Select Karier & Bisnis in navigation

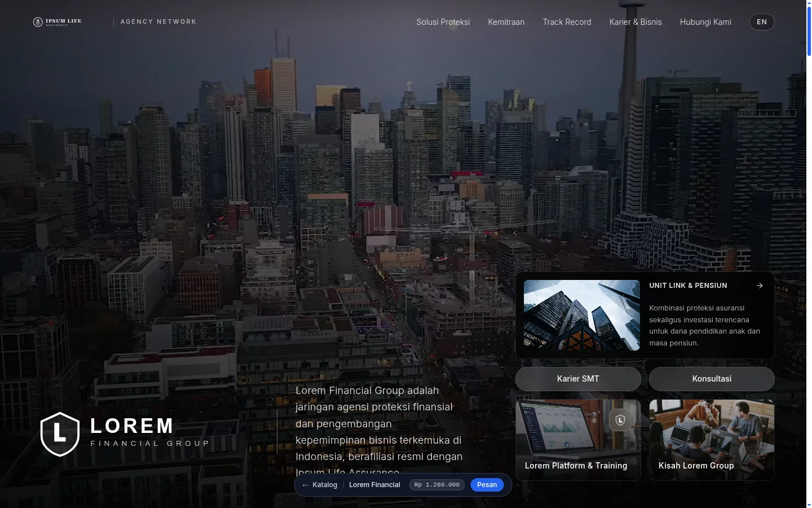point(636,22)
